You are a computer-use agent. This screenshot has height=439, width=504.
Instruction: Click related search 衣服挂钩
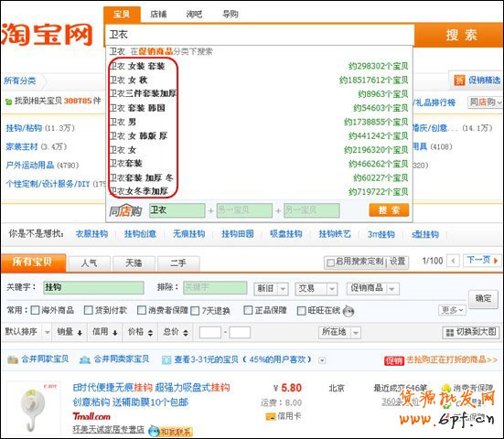(91, 234)
